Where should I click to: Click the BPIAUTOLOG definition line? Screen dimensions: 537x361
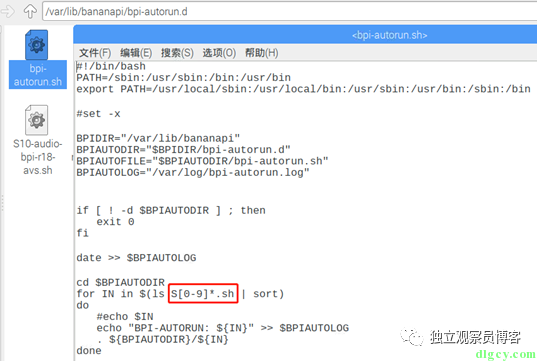(x=193, y=172)
